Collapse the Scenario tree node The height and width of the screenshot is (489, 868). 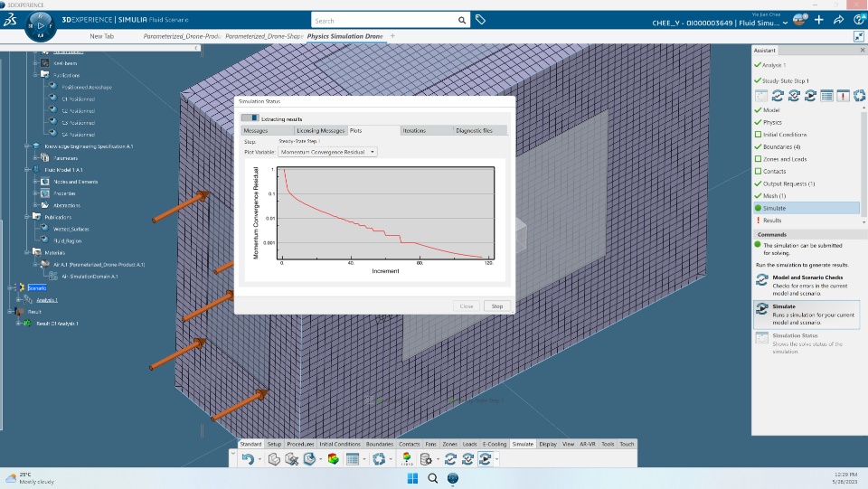tap(11, 287)
